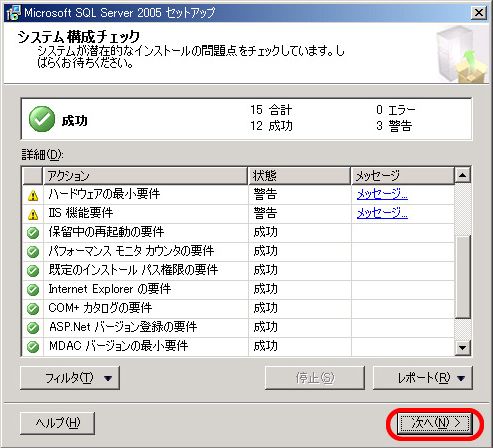This screenshot has width=493, height=448.
Task: Click the large green 成功 status icon
Action: pos(42,119)
